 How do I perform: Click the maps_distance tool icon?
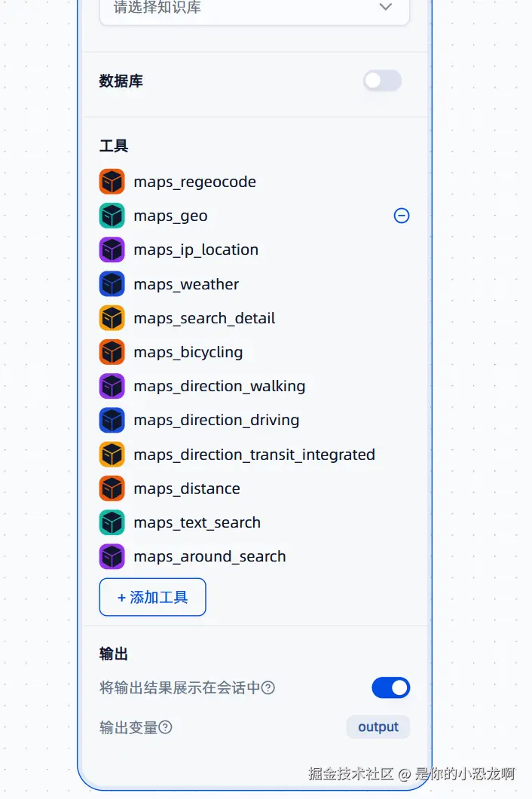[112, 488]
